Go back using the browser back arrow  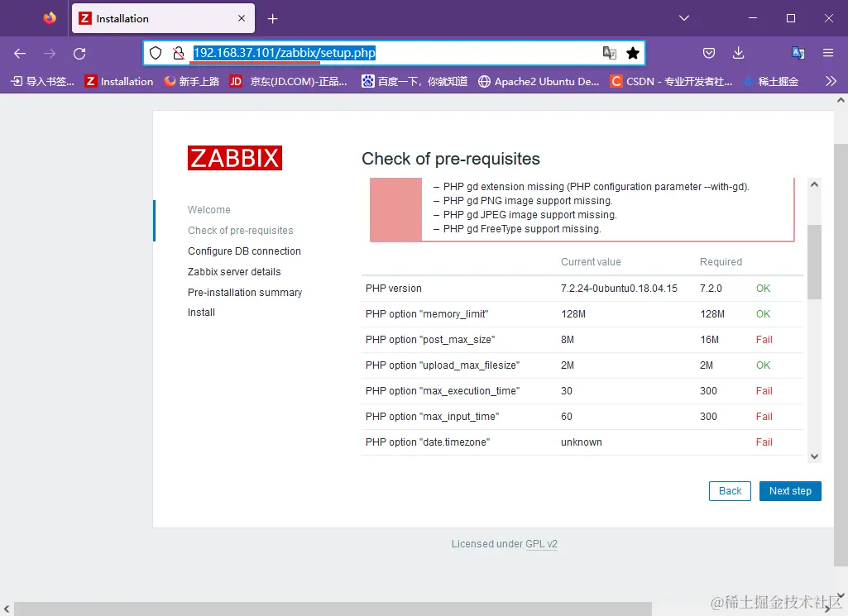click(20, 54)
